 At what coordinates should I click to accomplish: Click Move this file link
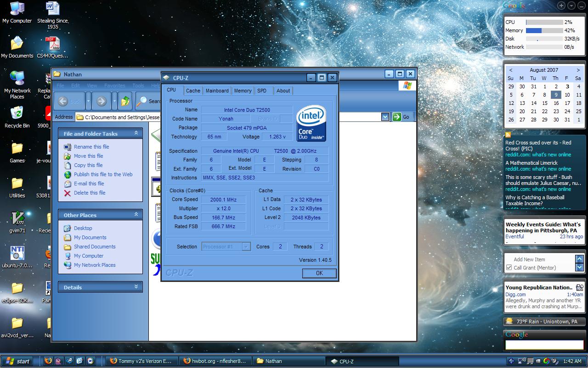click(x=89, y=156)
